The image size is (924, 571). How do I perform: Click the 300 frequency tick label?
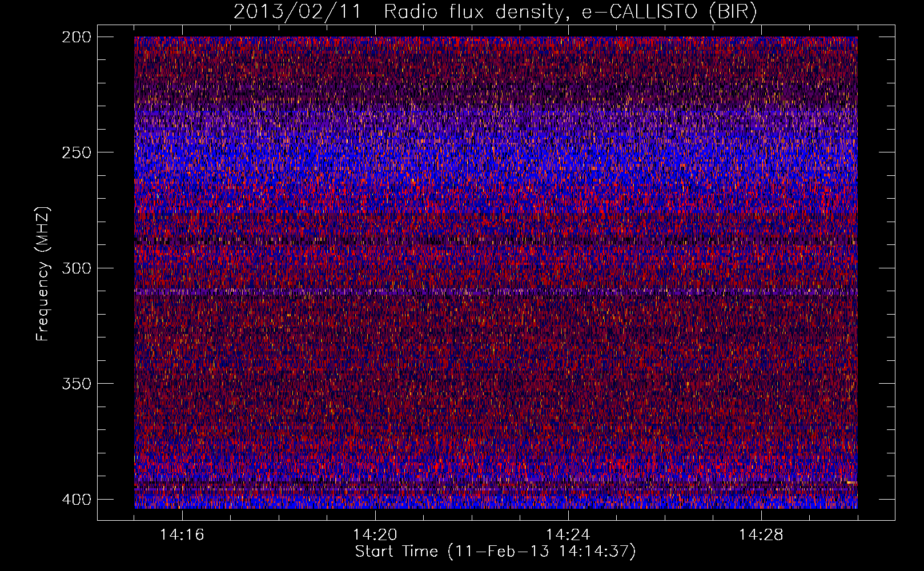pos(76,268)
